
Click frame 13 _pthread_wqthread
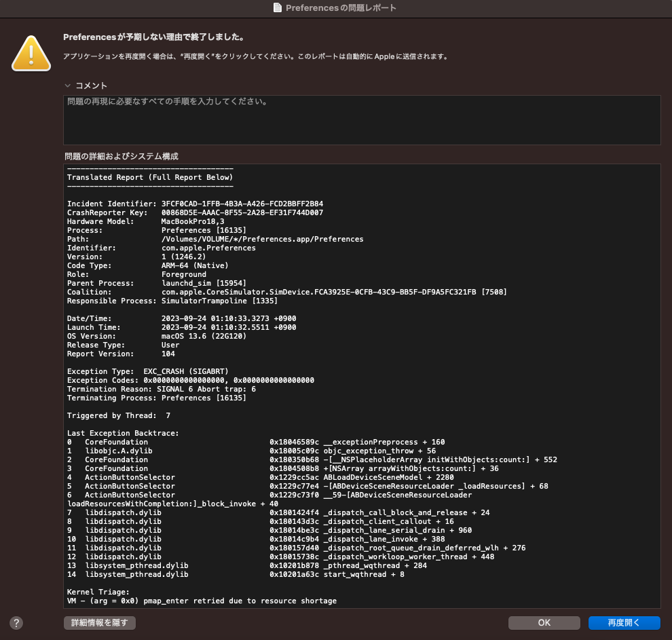click(x=247, y=565)
